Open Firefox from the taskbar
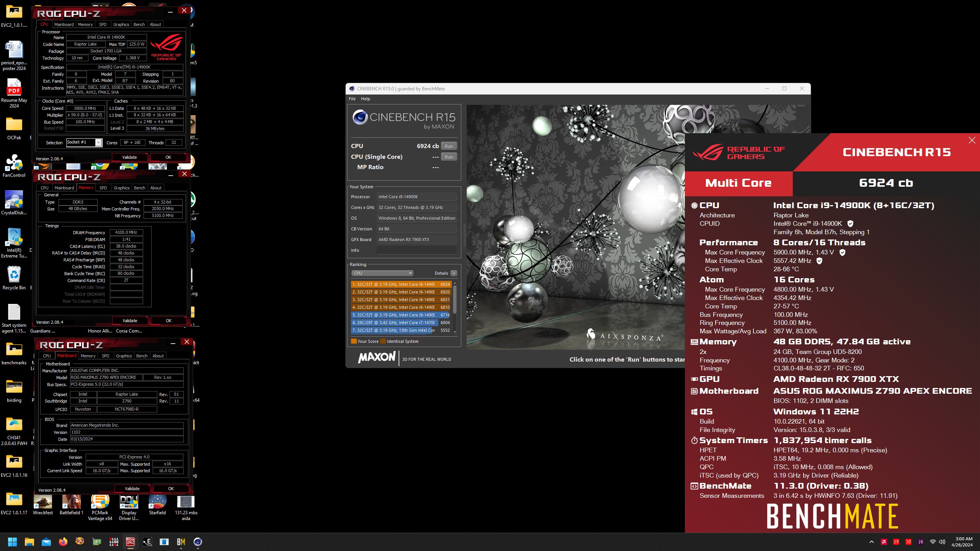Image resolution: width=980 pixels, height=551 pixels. point(63,542)
